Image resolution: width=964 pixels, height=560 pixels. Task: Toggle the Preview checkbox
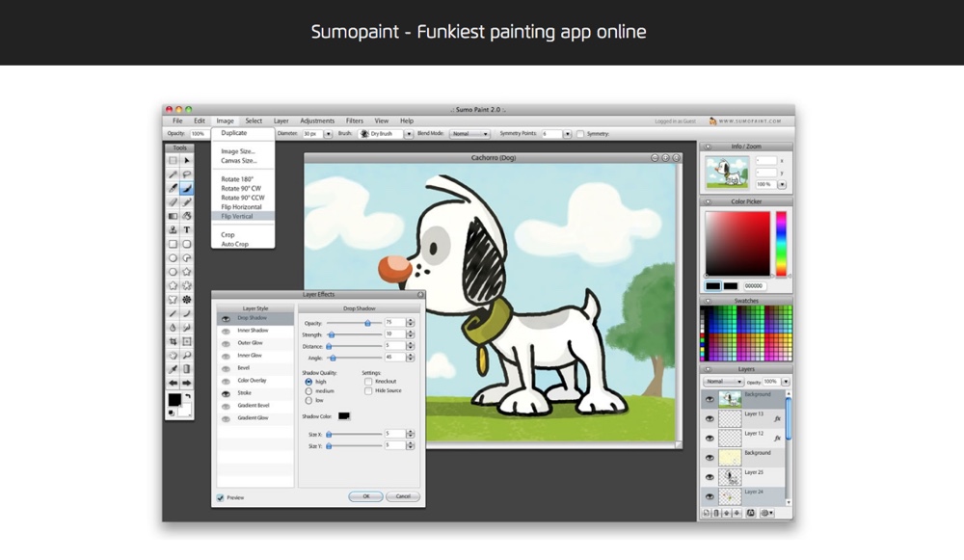point(220,497)
